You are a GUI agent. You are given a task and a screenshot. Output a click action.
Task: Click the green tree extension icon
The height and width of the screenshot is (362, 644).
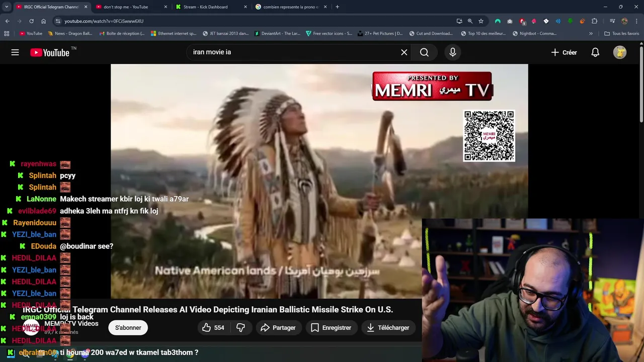coord(570,21)
